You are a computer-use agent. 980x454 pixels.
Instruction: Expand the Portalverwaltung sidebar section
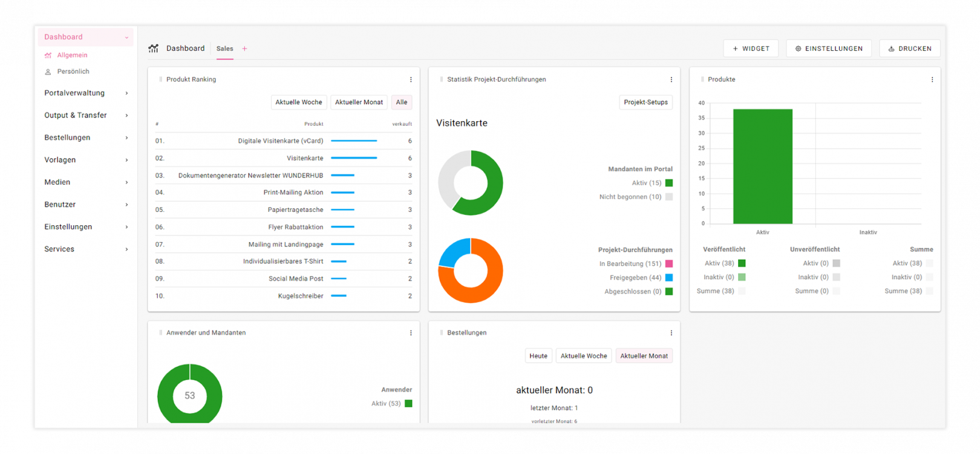pyautogui.click(x=85, y=93)
